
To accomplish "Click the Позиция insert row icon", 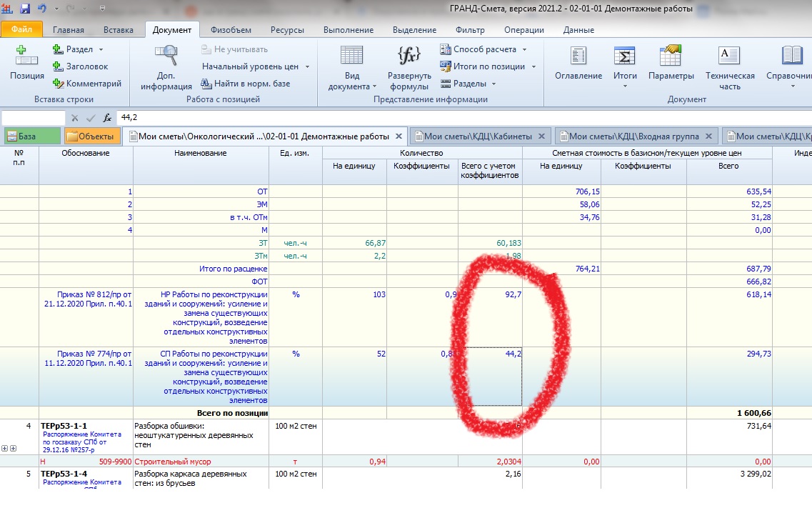I will [x=26, y=56].
